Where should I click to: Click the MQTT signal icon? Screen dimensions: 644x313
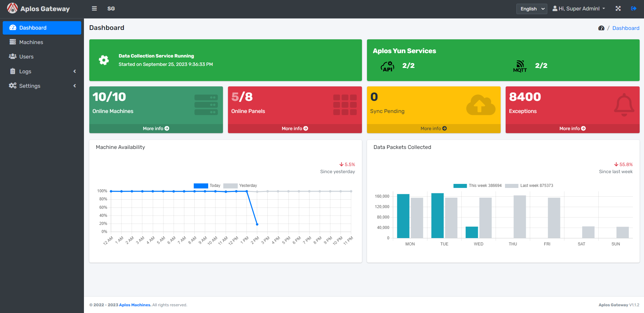520,66
